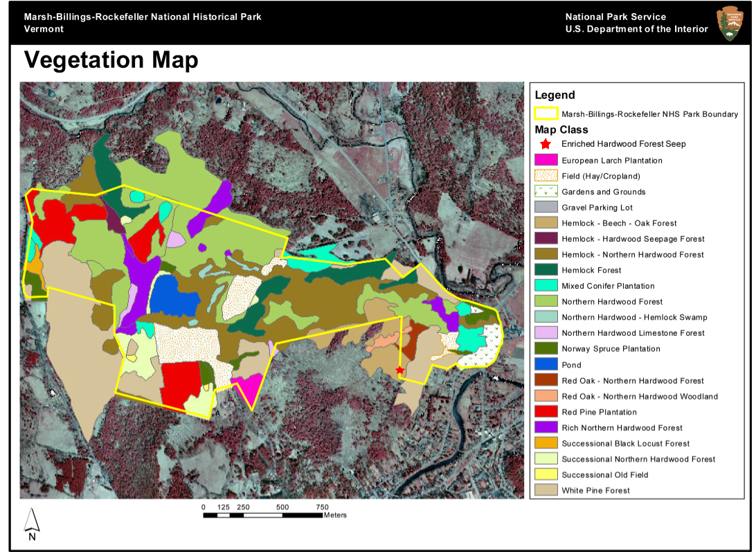Select the Mixed Conifer Plantation cyan swatch
This screenshot has height=552, width=756.
(x=546, y=285)
